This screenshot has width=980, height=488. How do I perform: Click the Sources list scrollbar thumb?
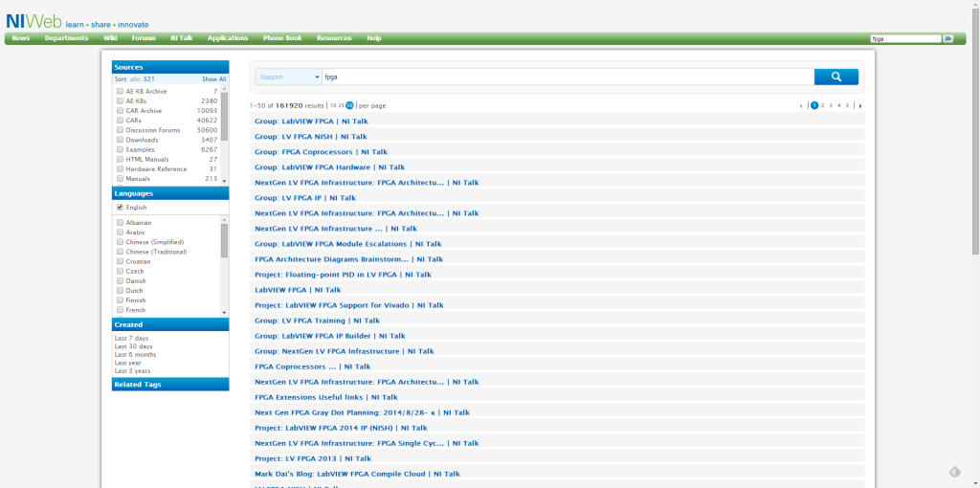(224, 116)
